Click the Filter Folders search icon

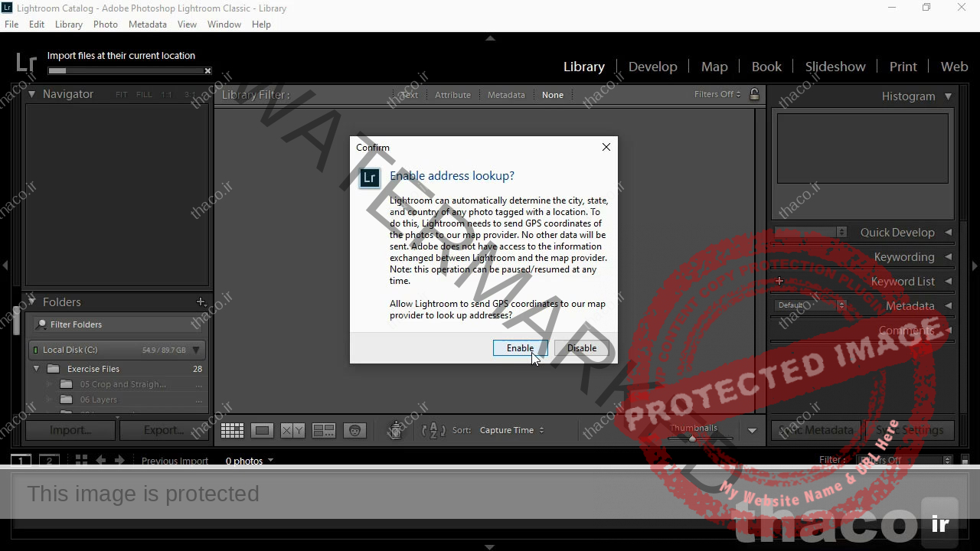coord(42,324)
